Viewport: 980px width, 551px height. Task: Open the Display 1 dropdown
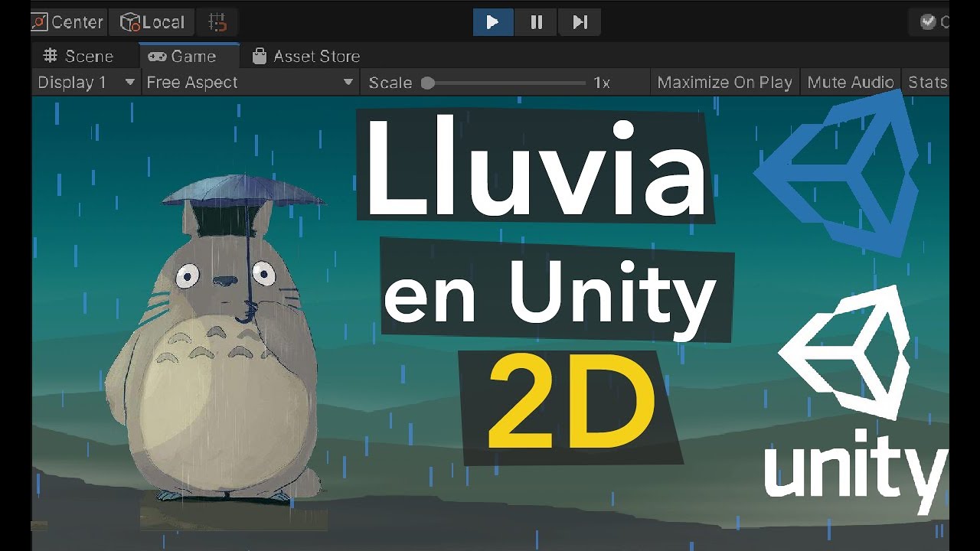[x=86, y=83]
